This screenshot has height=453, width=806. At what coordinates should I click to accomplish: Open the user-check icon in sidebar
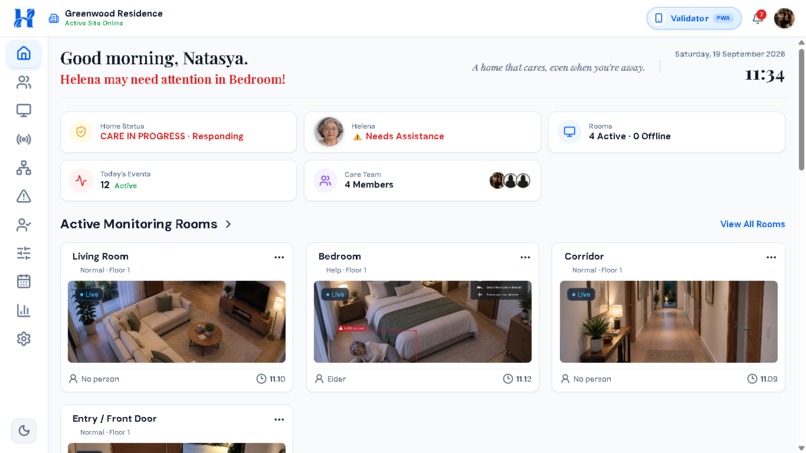tap(24, 225)
